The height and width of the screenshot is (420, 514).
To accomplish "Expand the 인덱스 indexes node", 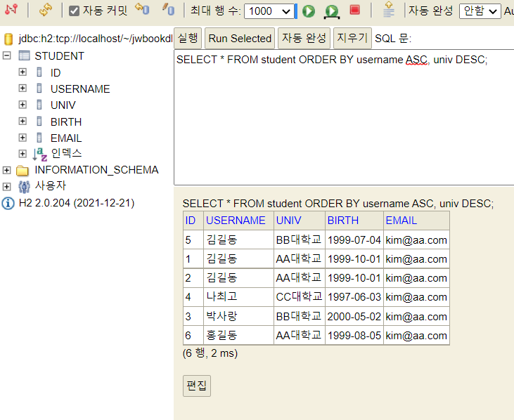I will pos(23,154).
